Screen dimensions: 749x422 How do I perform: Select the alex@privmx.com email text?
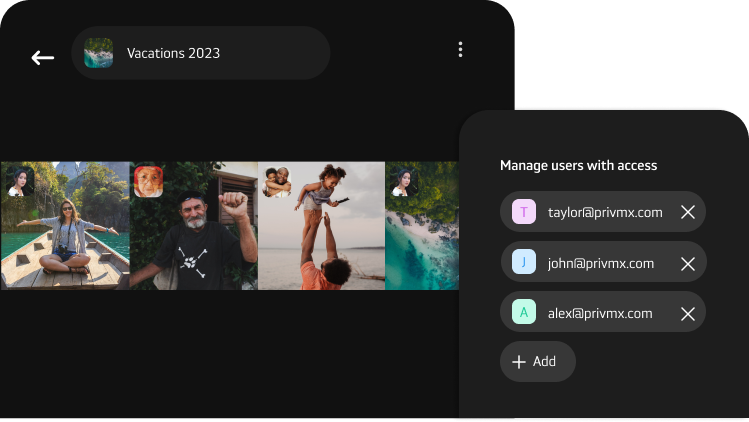pyautogui.click(x=600, y=314)
